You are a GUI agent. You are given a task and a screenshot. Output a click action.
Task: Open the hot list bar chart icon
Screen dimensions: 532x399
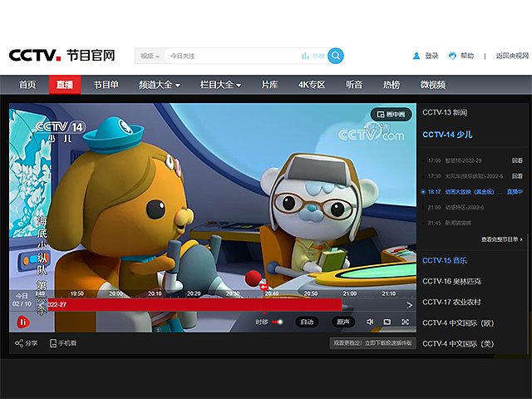[x=305, y=56]
